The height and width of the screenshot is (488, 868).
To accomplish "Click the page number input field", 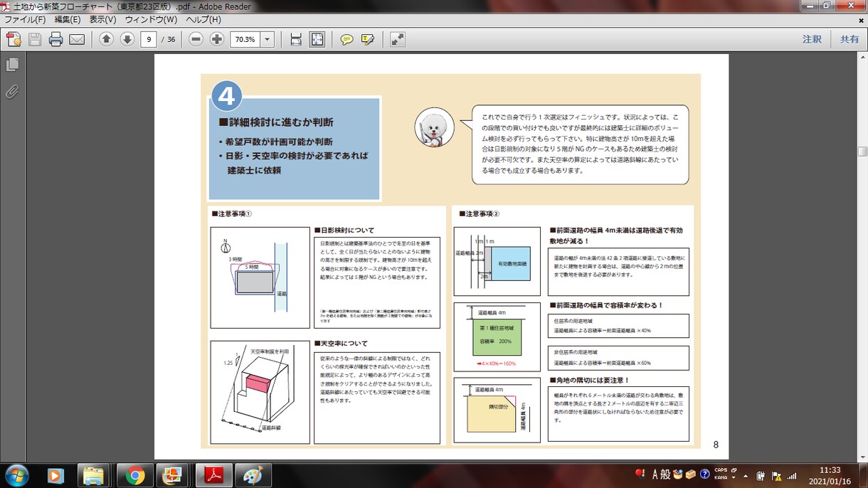I will click(149, 39).
